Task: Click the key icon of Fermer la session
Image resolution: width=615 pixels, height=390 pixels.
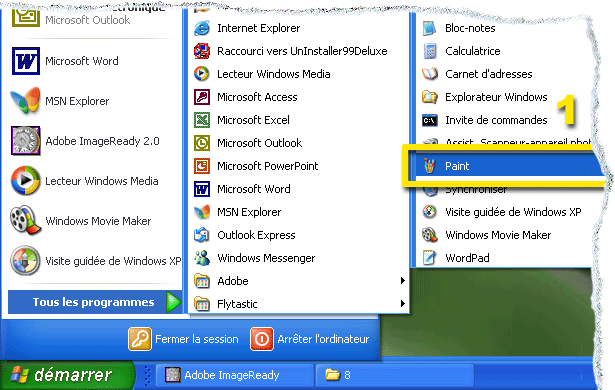Action: click(140, 339)
